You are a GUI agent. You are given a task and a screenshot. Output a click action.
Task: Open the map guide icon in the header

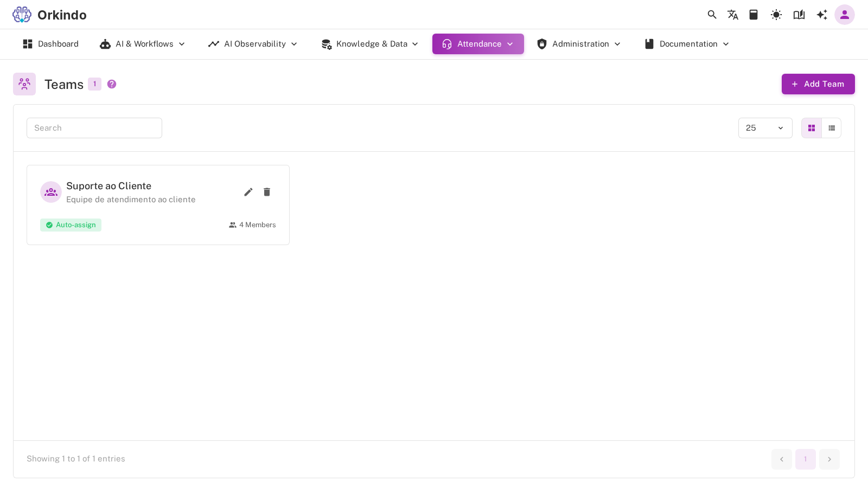(x=799, y=15)
